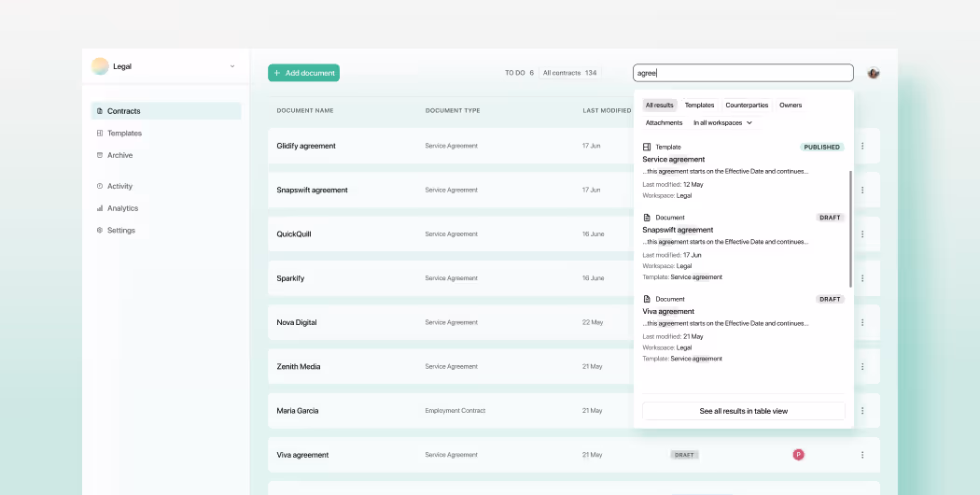Viewport: 980px width, 495px height.
Task: Select the All contracts 134 filter
Action: 570,73
